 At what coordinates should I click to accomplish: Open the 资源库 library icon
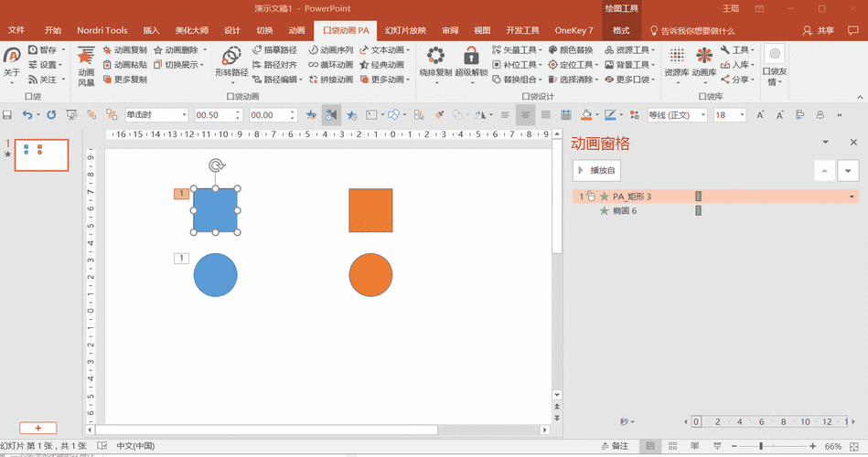tap(676, 58)
